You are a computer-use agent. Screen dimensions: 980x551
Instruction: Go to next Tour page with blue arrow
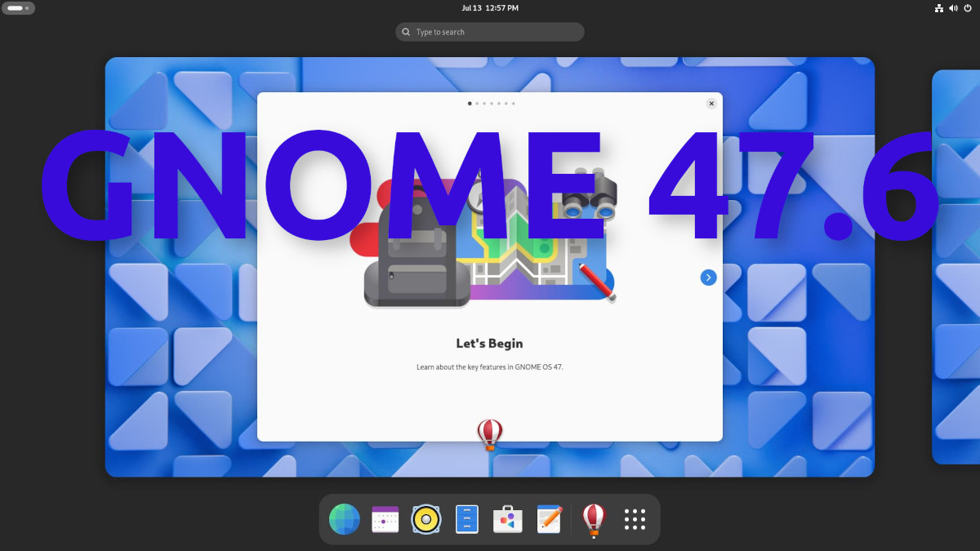708,278
